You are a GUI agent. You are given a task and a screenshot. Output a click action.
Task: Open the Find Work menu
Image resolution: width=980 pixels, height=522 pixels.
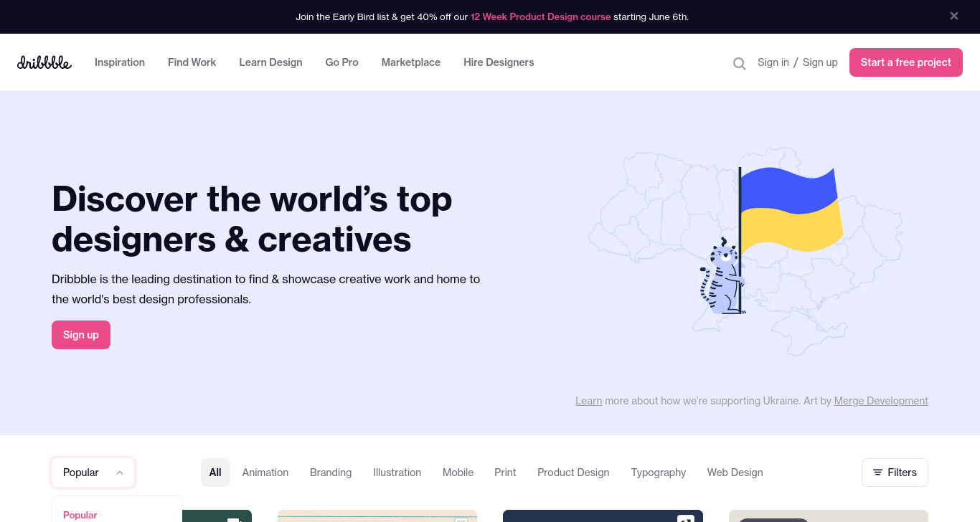point(192,62)
